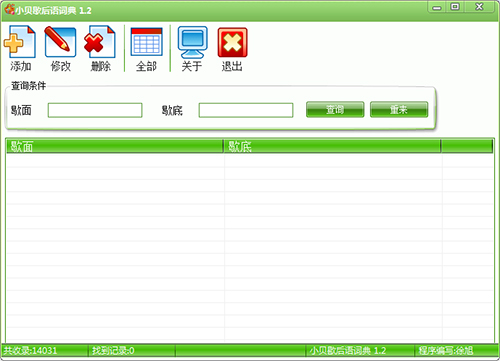The width and height of the screenshot is (500, 361).
Task: Click the app icon in the title bar
Action: tap(9, 10)
